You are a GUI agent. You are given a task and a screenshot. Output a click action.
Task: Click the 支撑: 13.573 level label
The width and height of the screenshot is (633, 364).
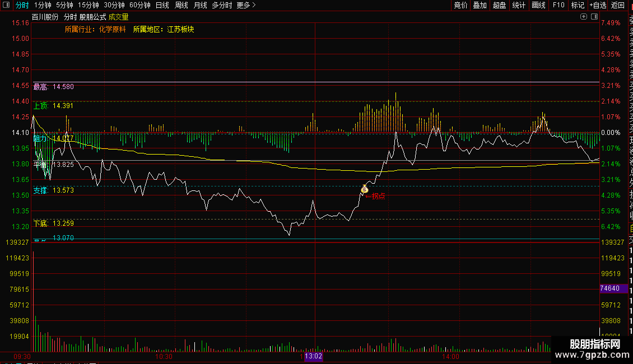pyautogui.click(x=53, y=190)
